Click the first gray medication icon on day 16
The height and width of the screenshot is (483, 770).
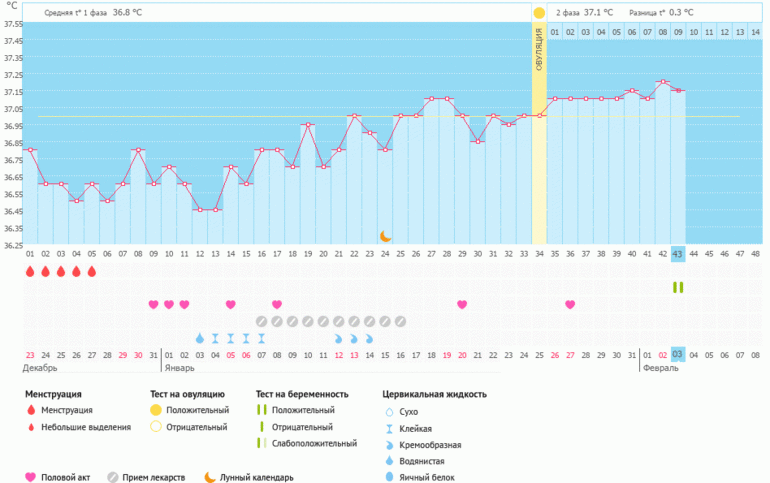coord(262,321)
